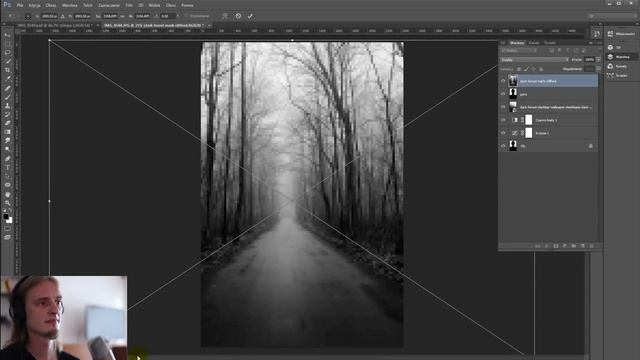Hide the Czarno-biały 1 adjustment layer
This screenshot has width=640, height=360.
tap(503, 120)
